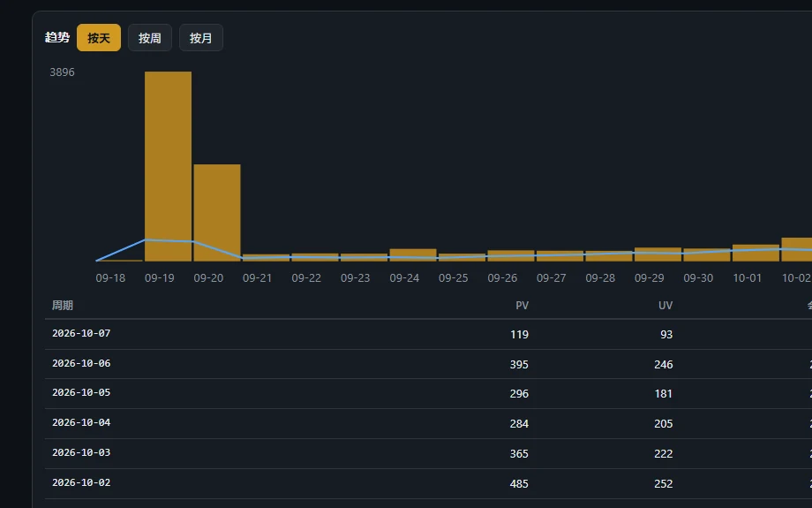This screenshot has width=812, height=508.
Task: Click UV value 181
Action: (x=664, y=393)
